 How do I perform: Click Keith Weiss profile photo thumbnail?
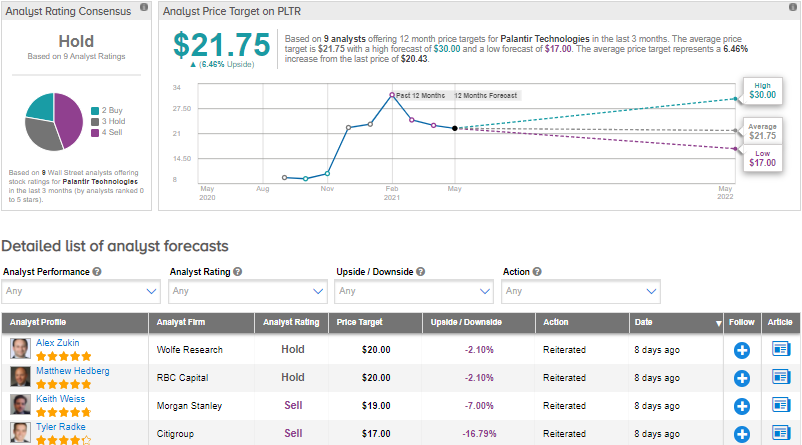tap(20, 406)
